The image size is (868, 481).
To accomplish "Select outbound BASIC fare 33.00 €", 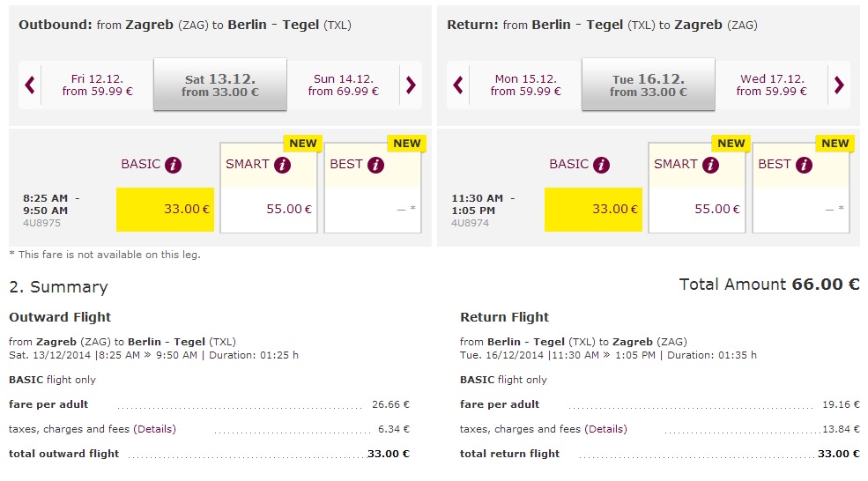I will click(165, 210).
